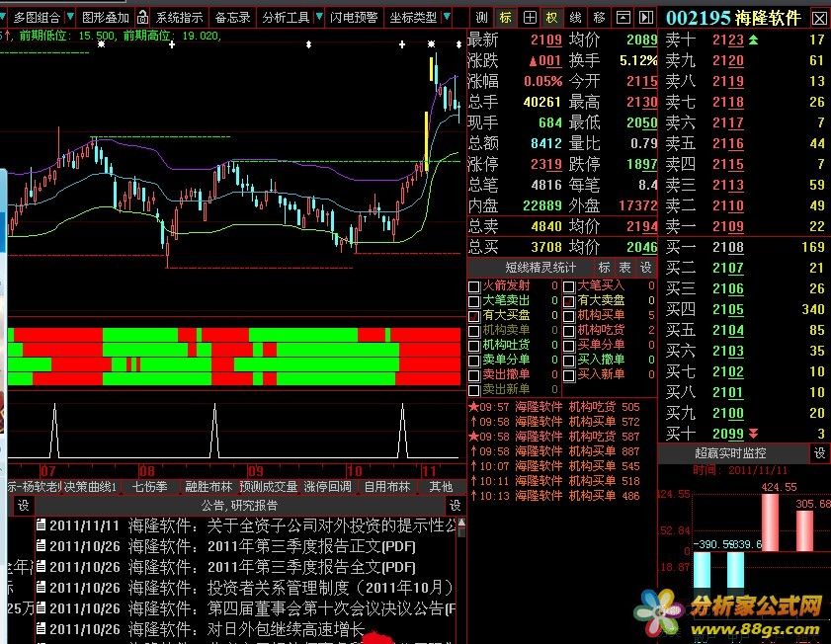Click the up arrows beside 卖十

point(753,40)
